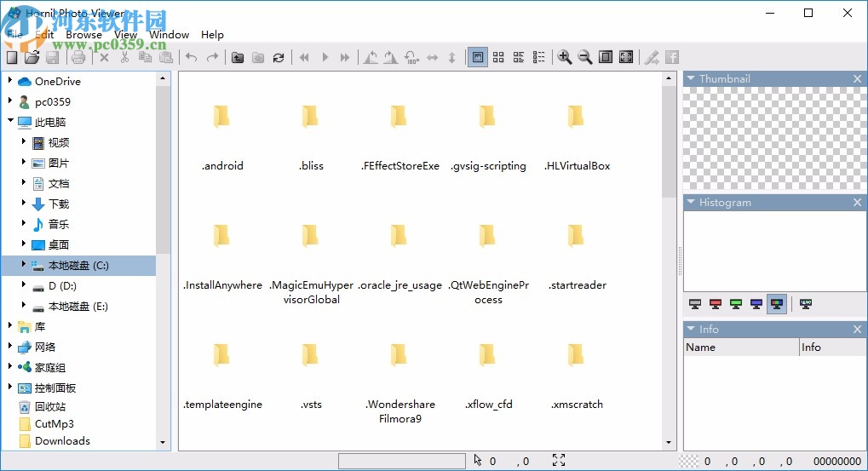Show image at actual size
The image size is (868, 471).
pos(606,57)
